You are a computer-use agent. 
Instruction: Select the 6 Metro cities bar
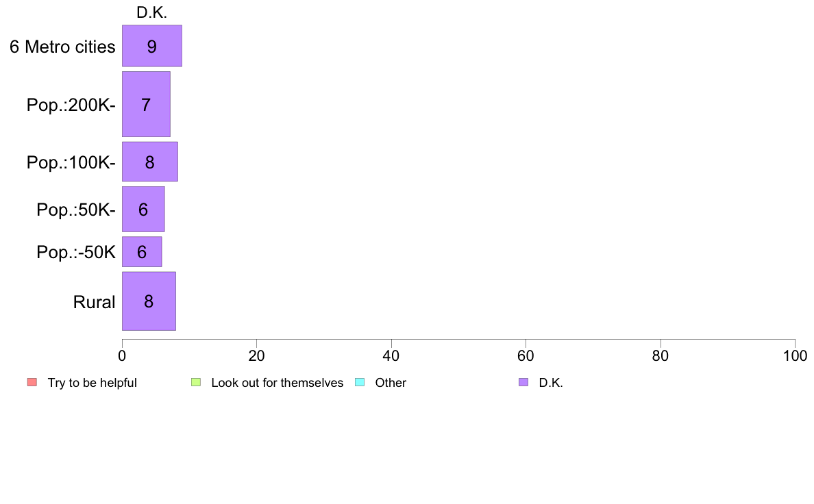(x=152, y=46)
